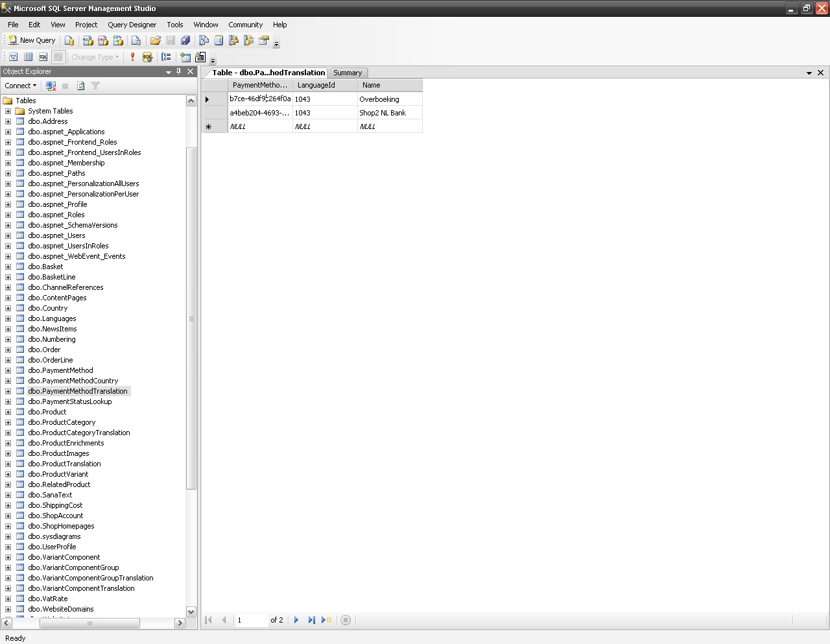Screen dimensions: 830x644
Task: Show the Criteria pane grid icon
Action: click(x=28, y=57)
